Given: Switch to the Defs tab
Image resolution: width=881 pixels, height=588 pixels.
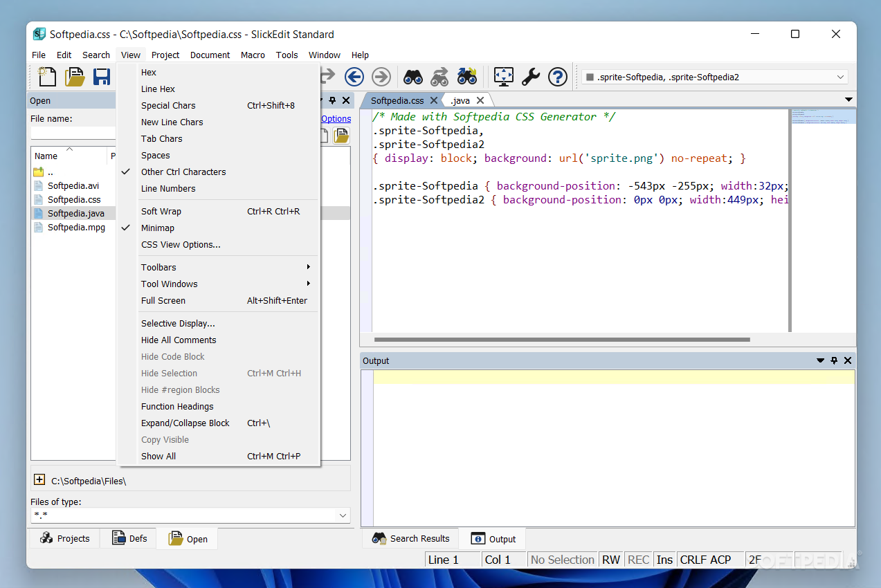Looking at the screenshot, I should point(129,538).
